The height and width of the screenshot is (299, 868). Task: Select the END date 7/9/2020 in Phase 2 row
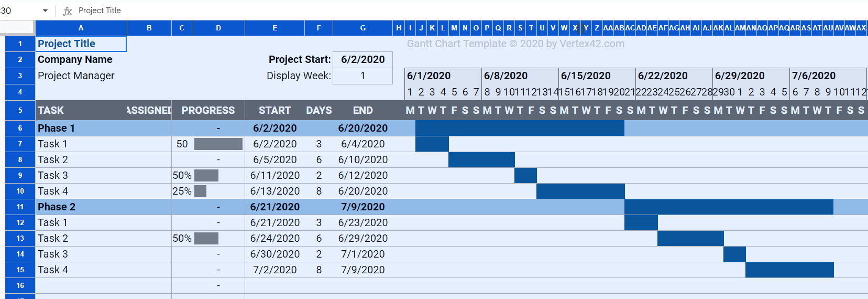[362, 207]
